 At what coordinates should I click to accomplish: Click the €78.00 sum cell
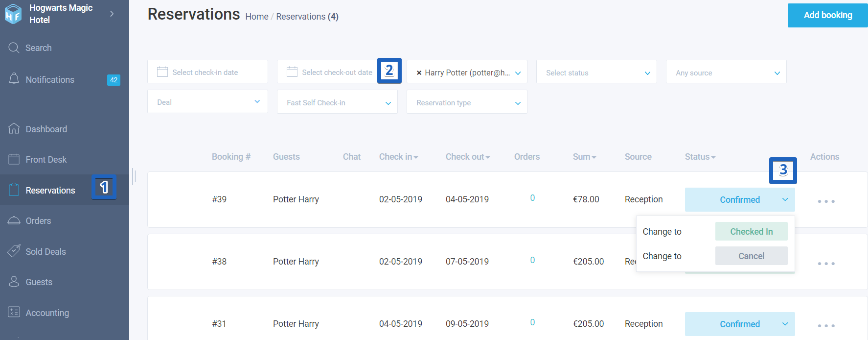coord(586,199)
